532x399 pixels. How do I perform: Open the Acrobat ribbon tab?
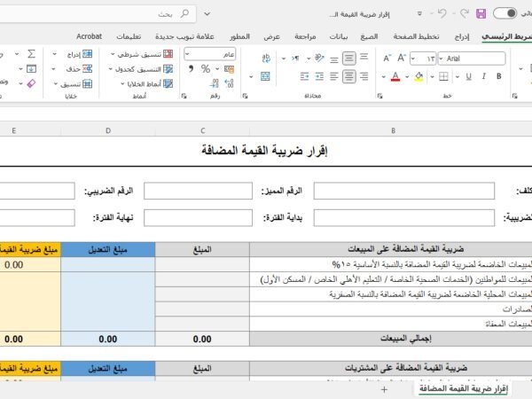[89, 36]
